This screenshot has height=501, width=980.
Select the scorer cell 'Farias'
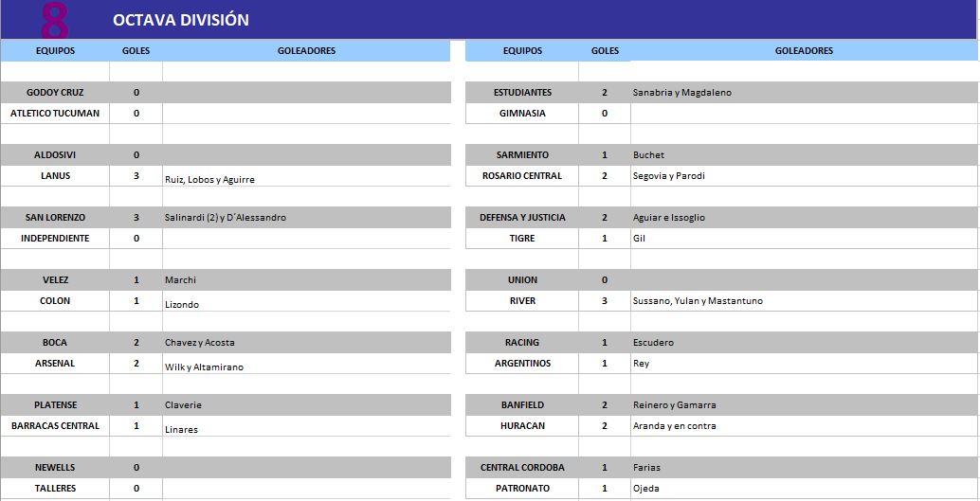[805, 467]
